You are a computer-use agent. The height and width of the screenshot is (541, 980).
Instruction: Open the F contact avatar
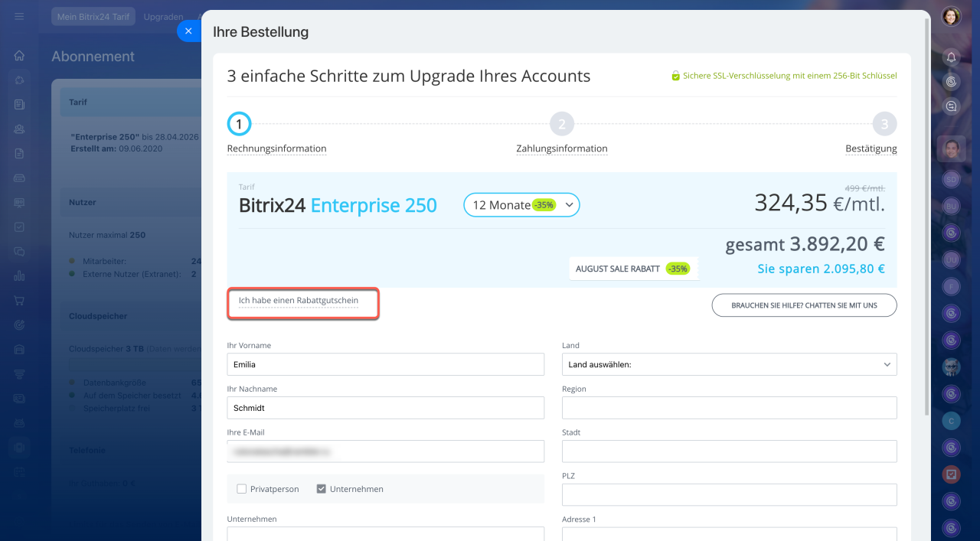click(x=951, y=286)
